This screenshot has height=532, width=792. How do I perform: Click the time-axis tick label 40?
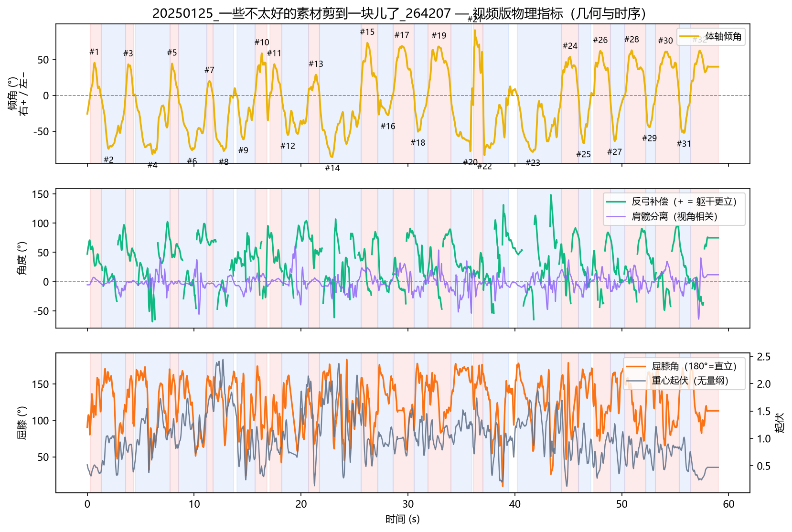click(514, 504)
